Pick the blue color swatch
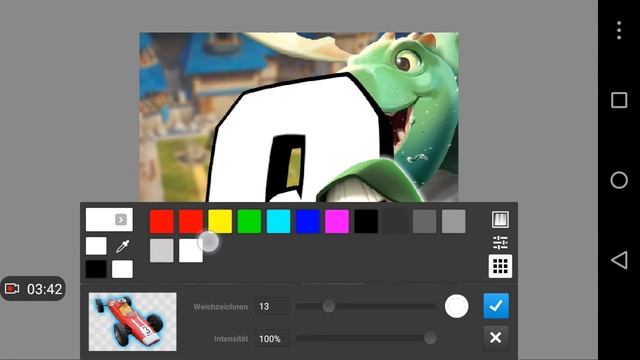The image size is (640, 360). pos(307,222)
